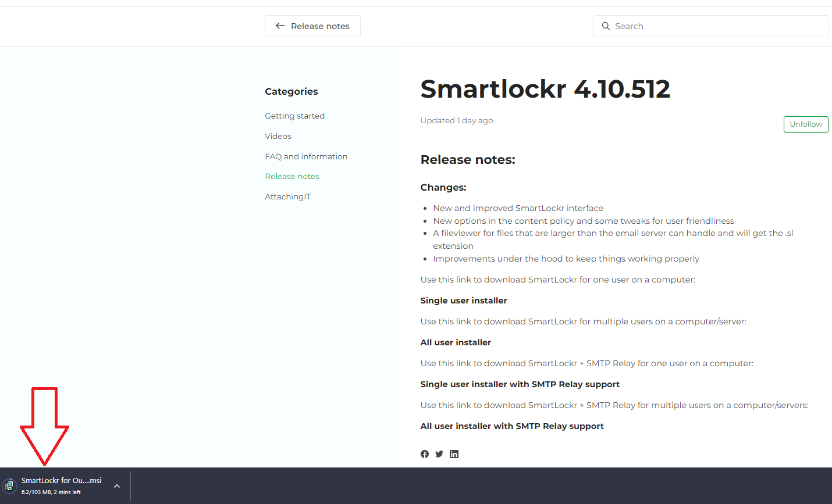Click the 'Updated 1 day ago' text
This screenshot has width=832, height=504.
point(457,120)
